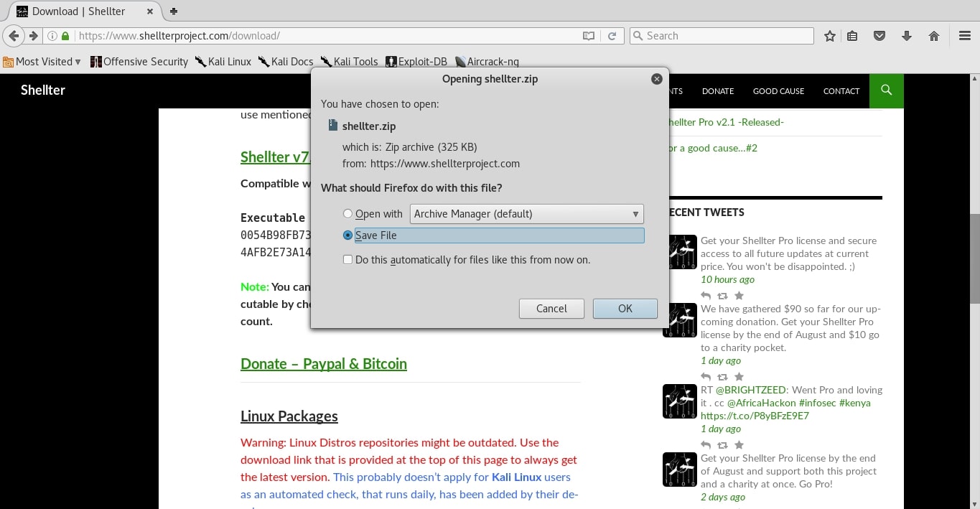Image resolution: width=980 pixels, height=509 pixels.
Task: Open the Aircrack-ng bookmark
Action: click(x=487, y=62)
